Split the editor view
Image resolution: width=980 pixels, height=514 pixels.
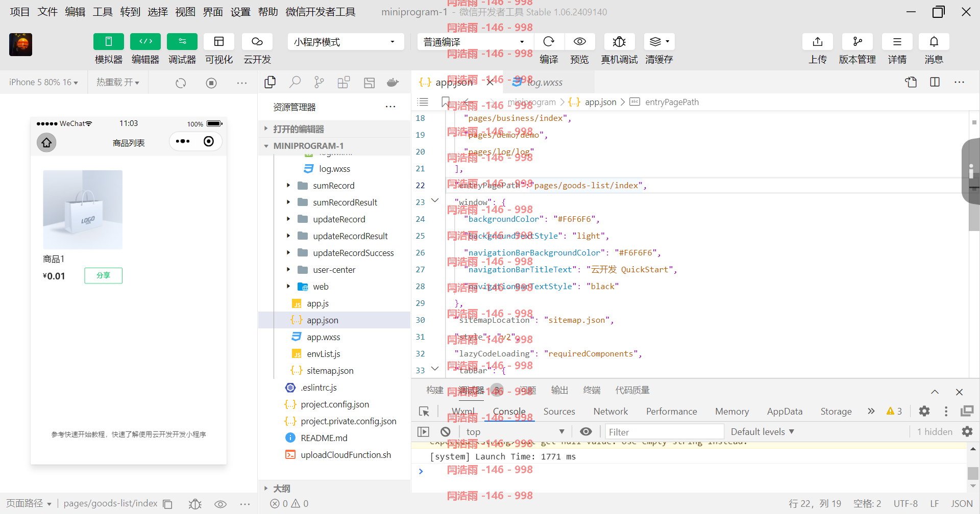(935, 82)
